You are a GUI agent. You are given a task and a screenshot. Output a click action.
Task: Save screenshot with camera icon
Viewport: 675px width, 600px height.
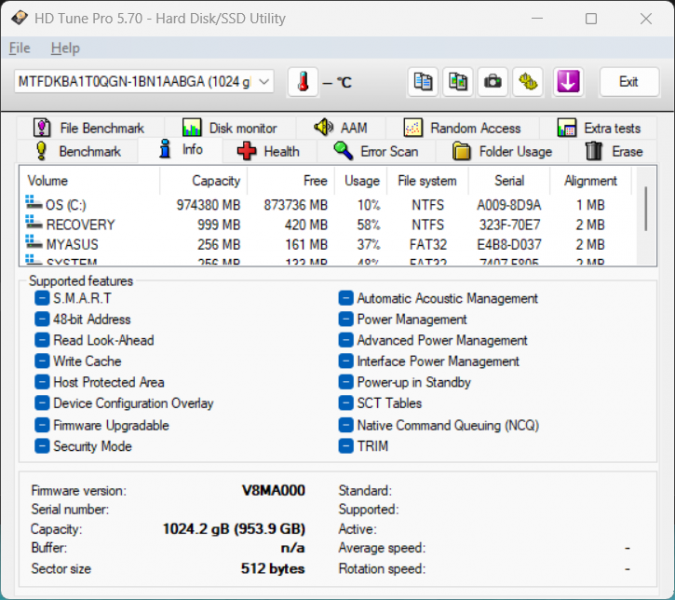pyautogui.click(x=492, y=82)
